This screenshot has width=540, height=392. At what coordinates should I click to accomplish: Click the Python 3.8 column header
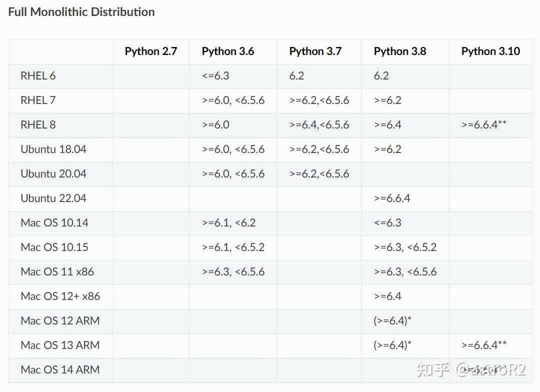tap(399, 51)
